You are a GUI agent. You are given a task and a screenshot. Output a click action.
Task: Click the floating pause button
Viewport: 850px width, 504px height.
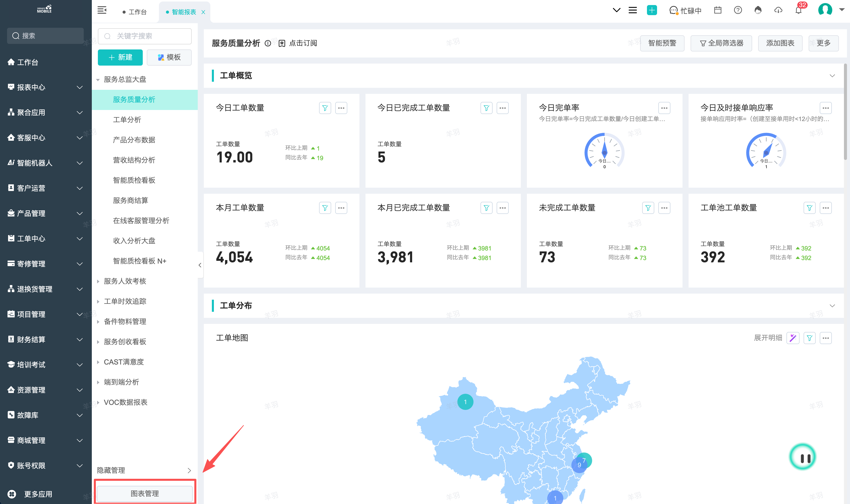803,457
